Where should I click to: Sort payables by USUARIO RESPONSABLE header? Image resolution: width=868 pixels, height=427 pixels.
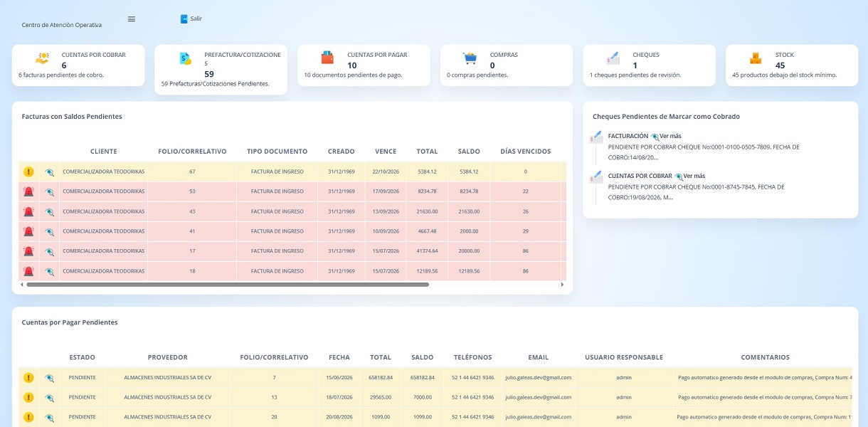(x=624, y=357)
